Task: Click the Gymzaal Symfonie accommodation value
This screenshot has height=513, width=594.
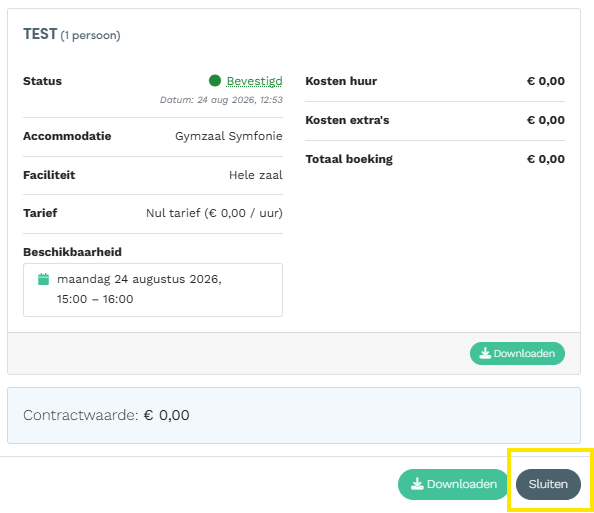Action: pyautogui.click(x=228, y=136)
